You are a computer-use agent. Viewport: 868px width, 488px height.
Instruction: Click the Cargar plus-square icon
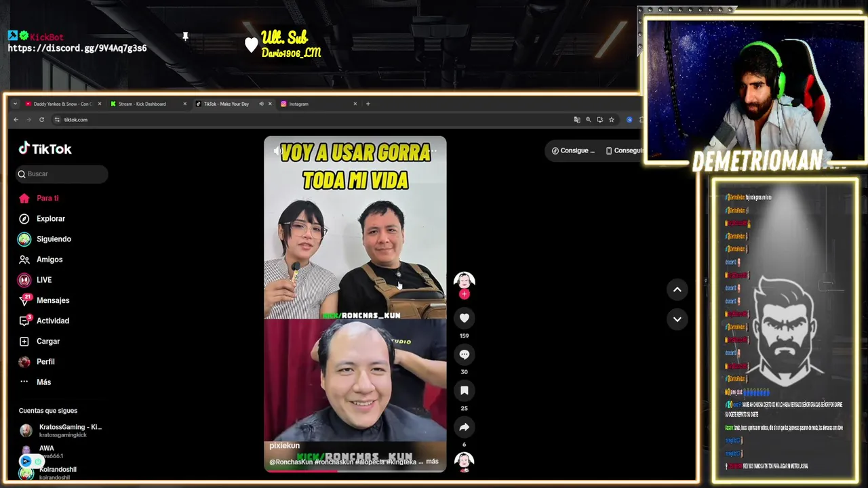[x=24, y=342]
